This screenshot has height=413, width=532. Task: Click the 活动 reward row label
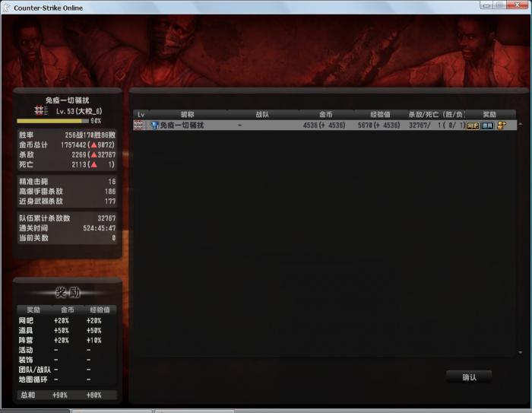26,350
